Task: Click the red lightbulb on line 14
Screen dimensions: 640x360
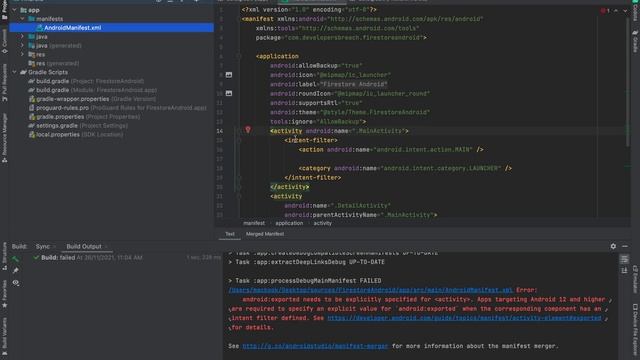Action: click(x=248, y=130)
